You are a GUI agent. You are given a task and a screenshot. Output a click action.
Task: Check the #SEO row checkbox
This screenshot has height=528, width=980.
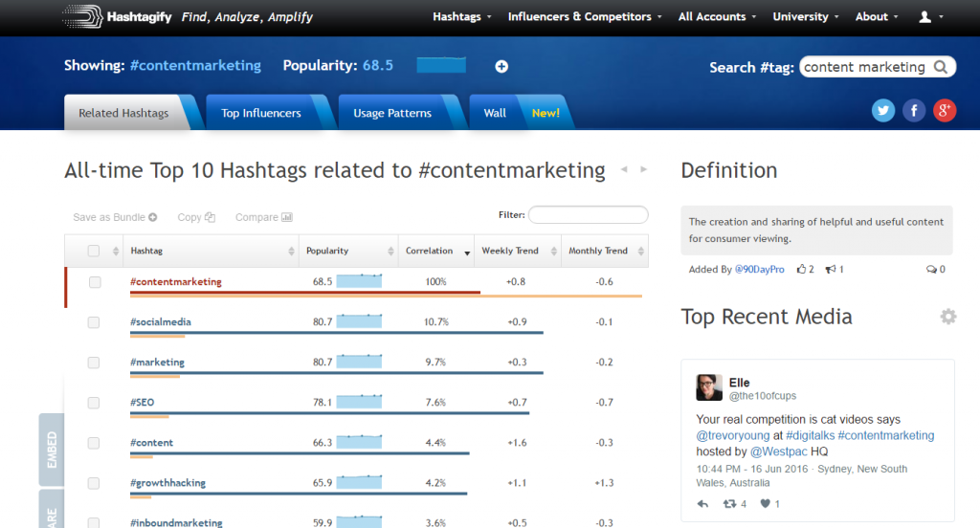click(x=94, y=403)
